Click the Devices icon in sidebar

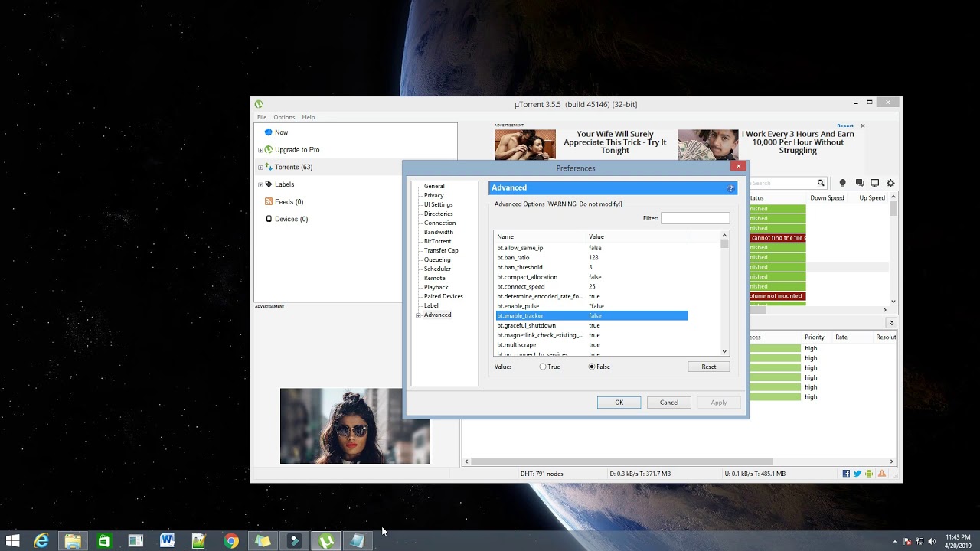coord(269,219)
